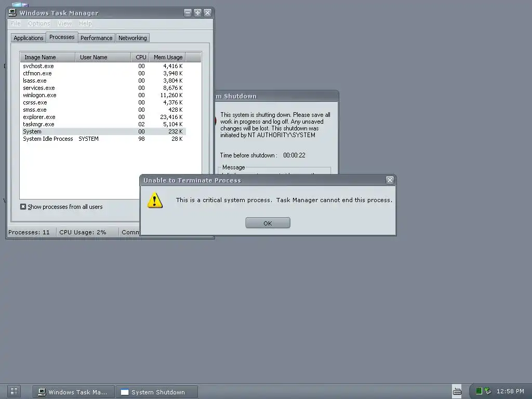Click the keyboard icon in system tray

(x=457, y=391)
